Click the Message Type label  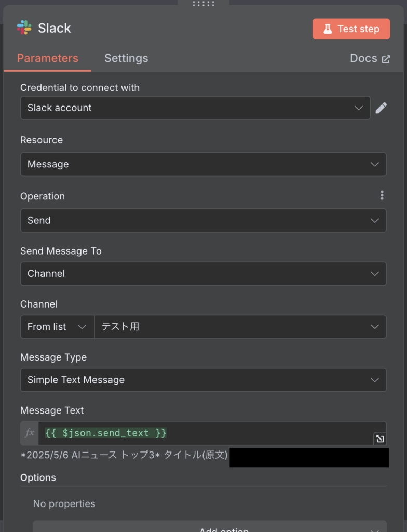[x=53, y=357]
